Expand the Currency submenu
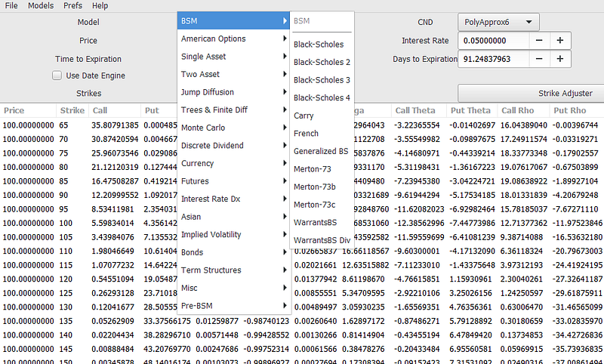The width and height of the screenshot is (604, 364). (233, 163)
